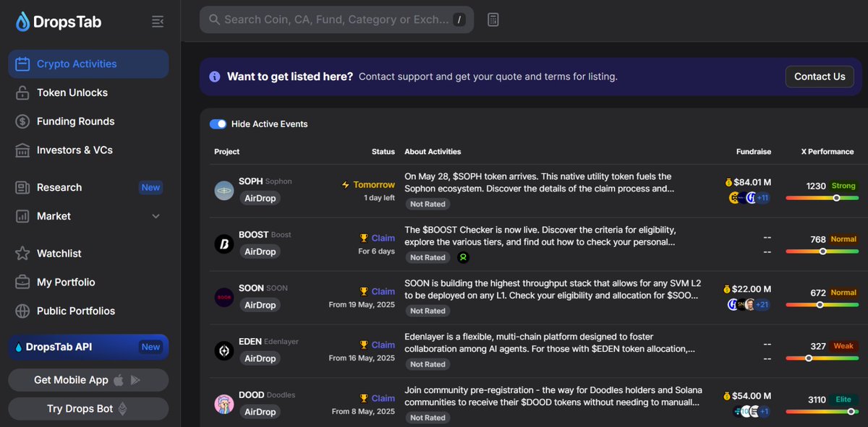
Task: Open the DropsTab API link
Action: pyautogui.click(x=88, y=347)
